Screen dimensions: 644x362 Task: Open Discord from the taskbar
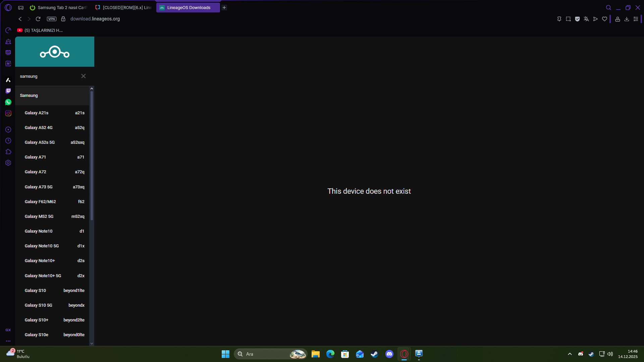pos(389,354)
